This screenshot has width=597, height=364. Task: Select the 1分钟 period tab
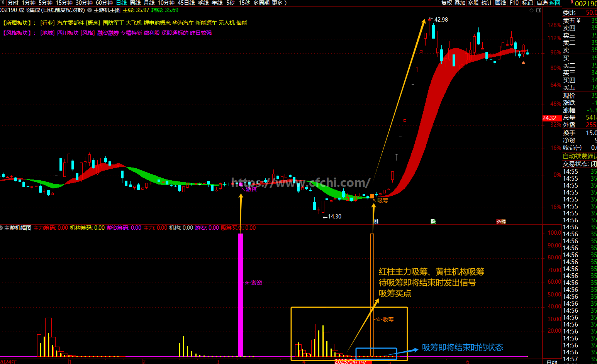[x=29, y=3]
